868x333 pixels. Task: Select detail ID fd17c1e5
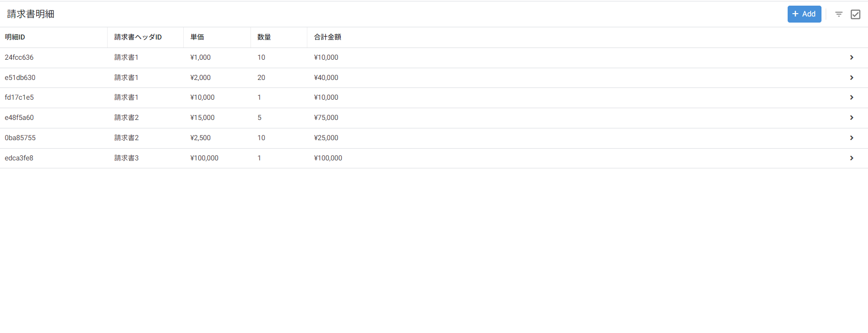click(x=19, y=97)
